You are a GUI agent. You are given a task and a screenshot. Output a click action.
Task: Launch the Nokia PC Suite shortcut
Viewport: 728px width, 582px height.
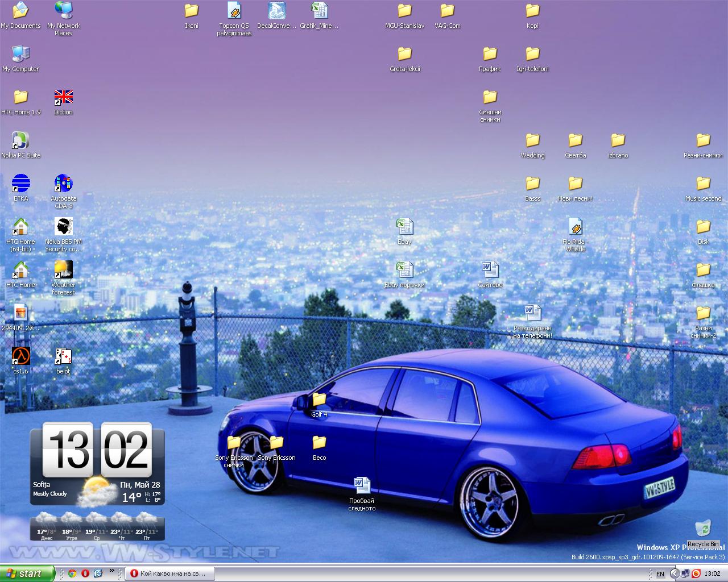[20, 141]
